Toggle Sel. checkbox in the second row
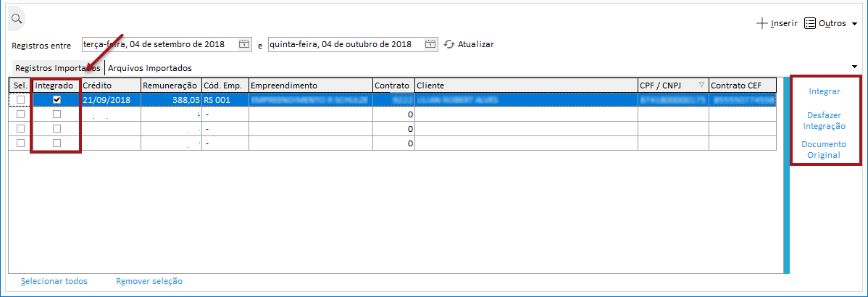The image size is (868, 297). click(x=20, y=114)
